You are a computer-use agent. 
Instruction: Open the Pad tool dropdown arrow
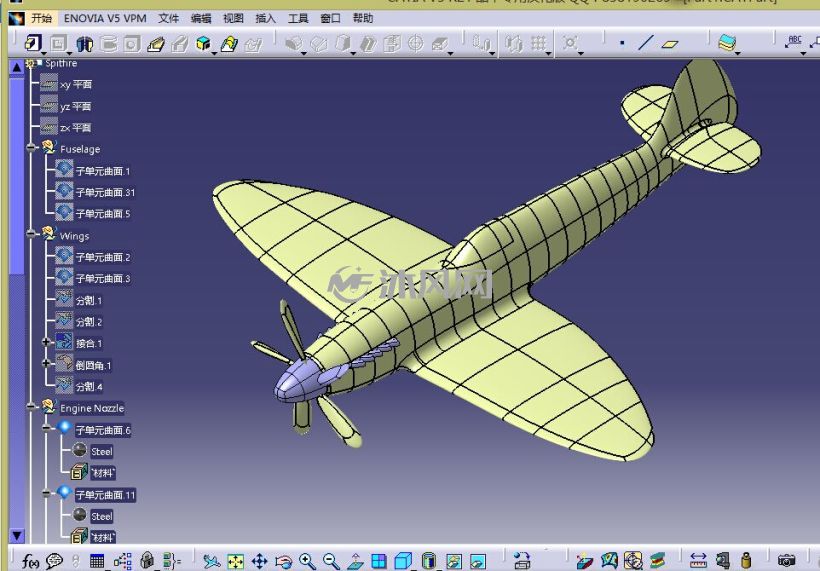coord(44,53)
